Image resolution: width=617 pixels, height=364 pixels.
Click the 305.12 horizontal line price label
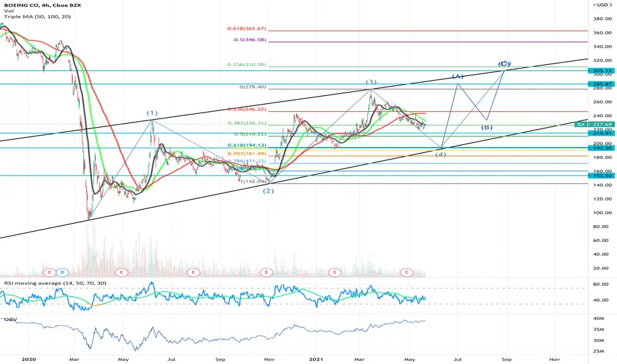tap(601, 71)
